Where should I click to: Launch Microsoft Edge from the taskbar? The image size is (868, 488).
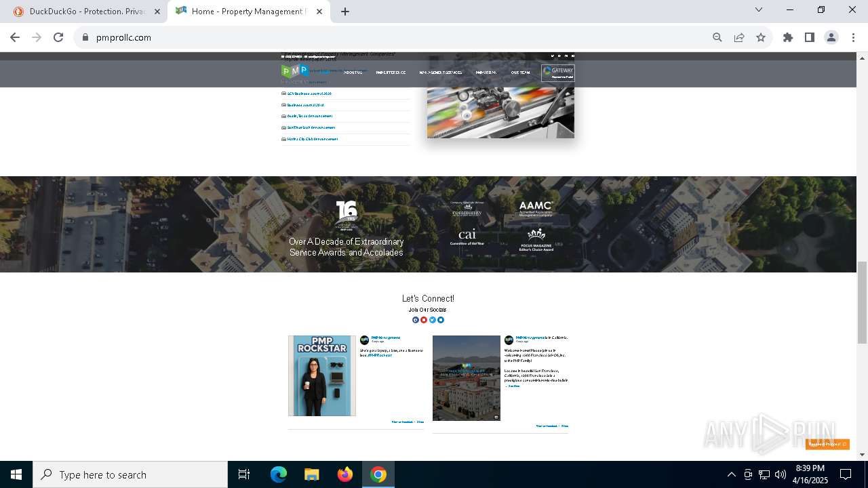279,474
